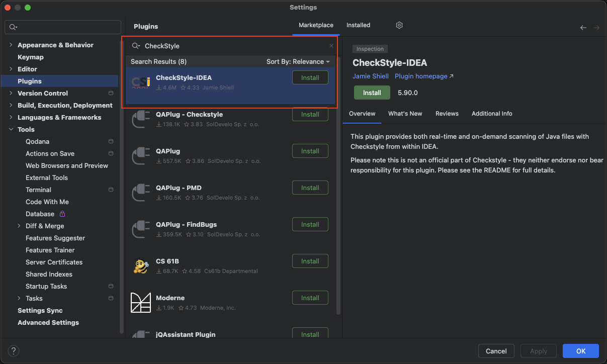Click the Database lock icon
The image size is (607, 364).
tap(62, 214)
